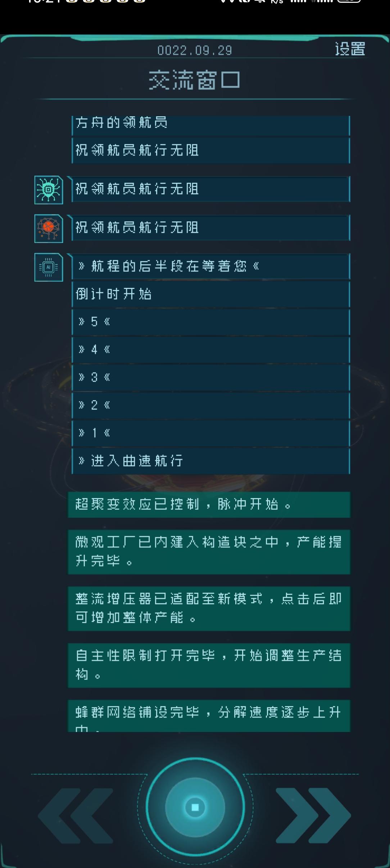Click the countdown entry showing 3
Viewport: 390px width, 868px height.
[210, 377]
